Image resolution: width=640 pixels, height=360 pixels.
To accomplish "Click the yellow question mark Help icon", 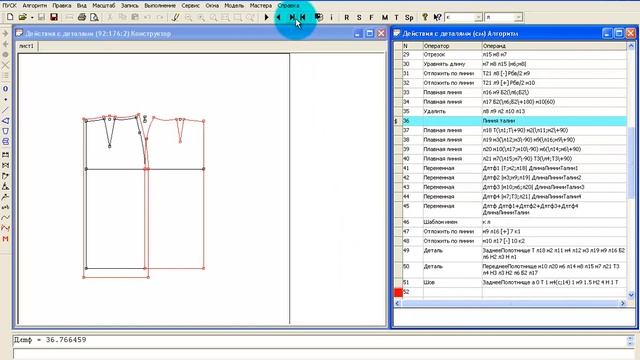I will 425,17.
